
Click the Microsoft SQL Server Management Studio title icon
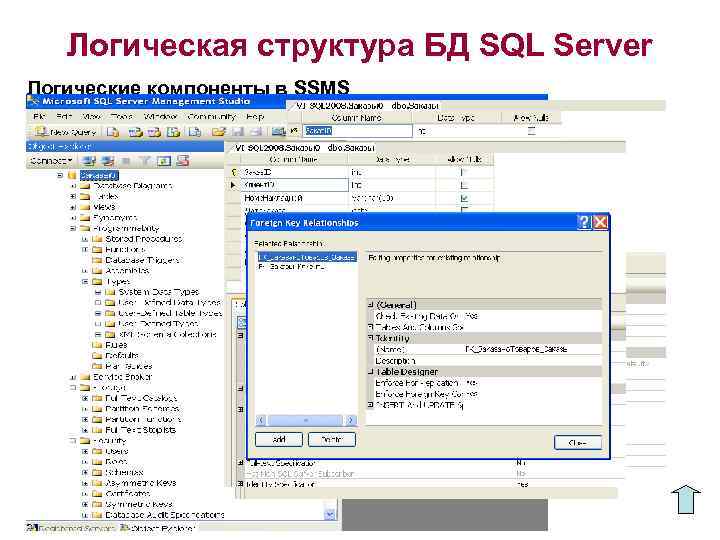[x=33, y=101]
